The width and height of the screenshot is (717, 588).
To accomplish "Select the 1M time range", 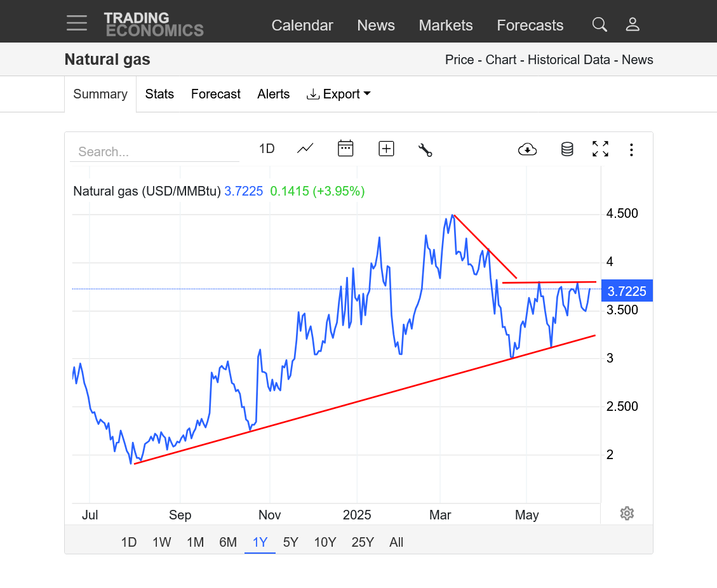I will (x=195, y=542).
